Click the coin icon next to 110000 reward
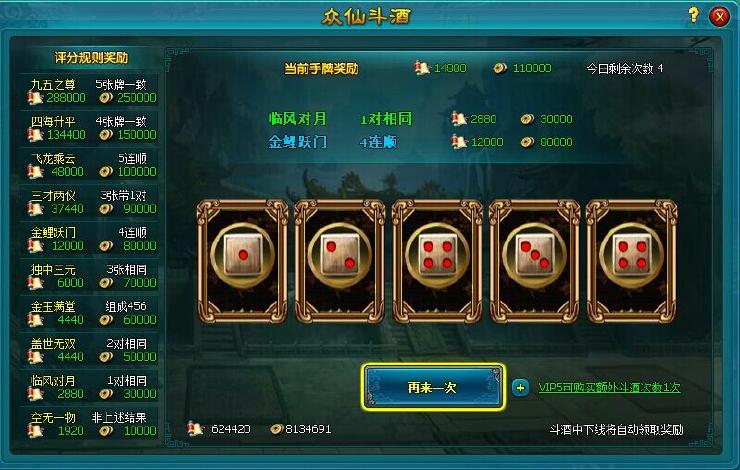This screenshot has height=470, width=740. (500, 68)
